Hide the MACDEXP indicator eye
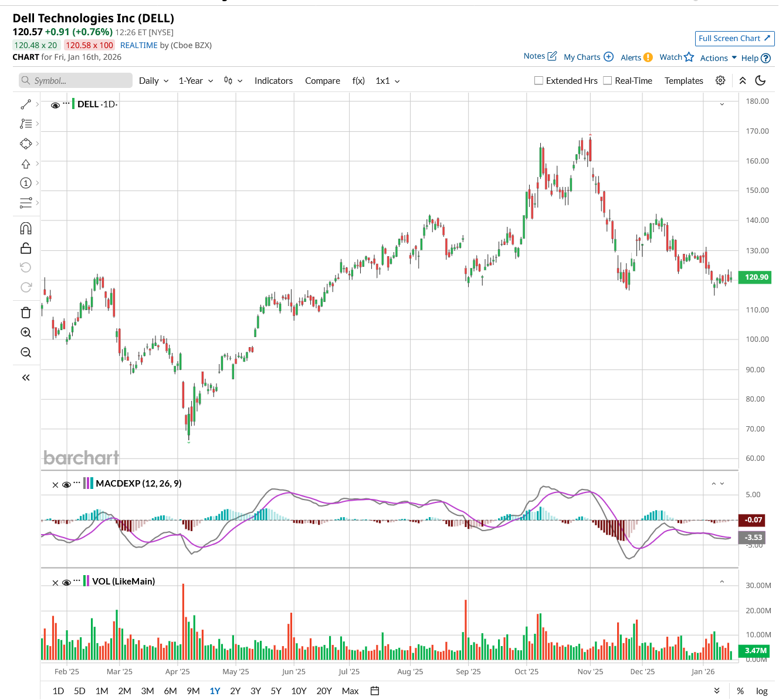This screenshot has width=779, height=700. coord(66,485)
